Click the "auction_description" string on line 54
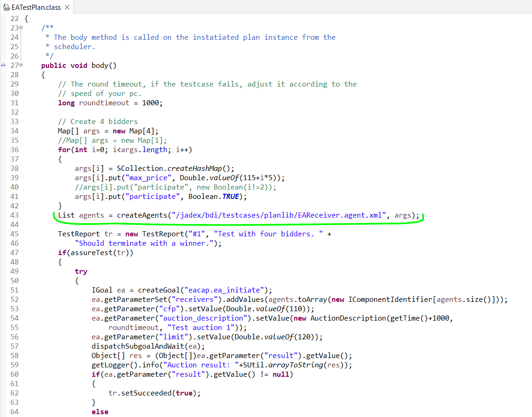 203,318
